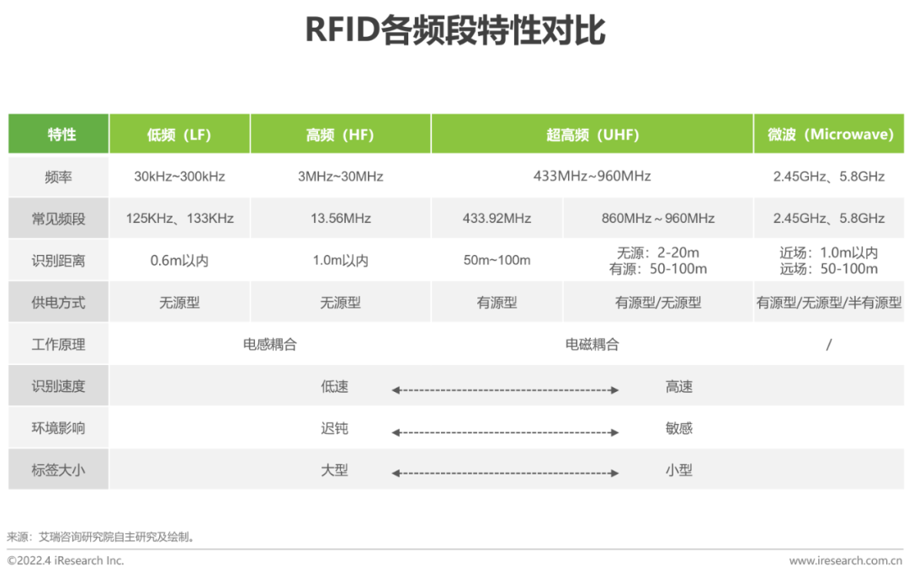
Task: Click the '小型' text
Action: [679, 470]
